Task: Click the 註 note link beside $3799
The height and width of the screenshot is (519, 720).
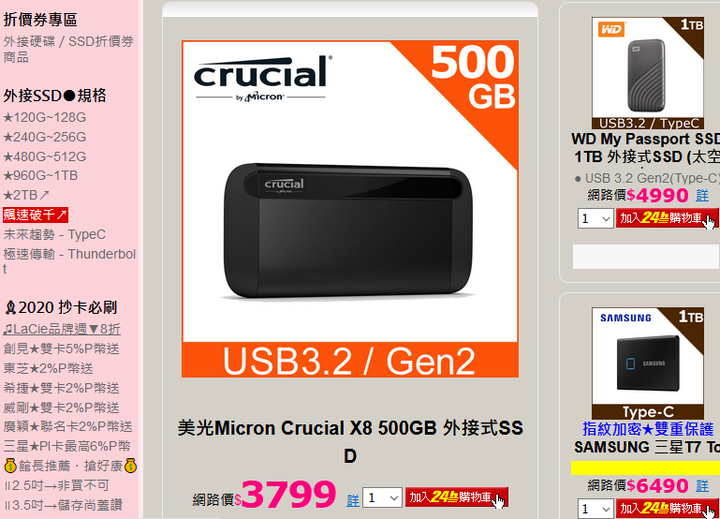Action: pos(353,500)
